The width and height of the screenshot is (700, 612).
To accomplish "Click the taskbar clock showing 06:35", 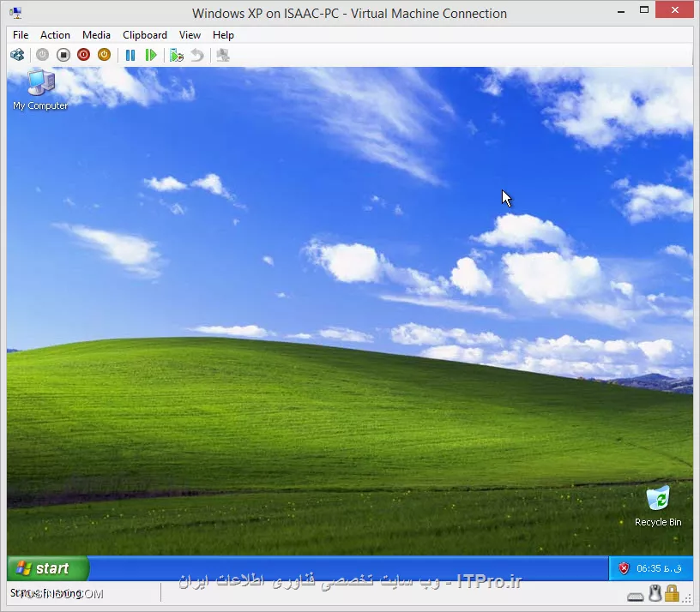I will (x=659, y=568).
